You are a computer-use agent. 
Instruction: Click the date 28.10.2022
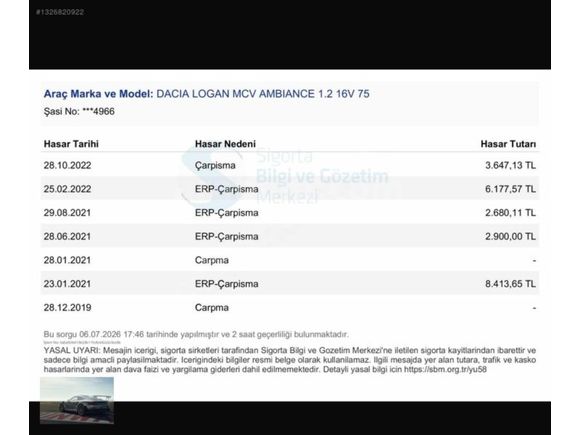[x=67, y=165]
